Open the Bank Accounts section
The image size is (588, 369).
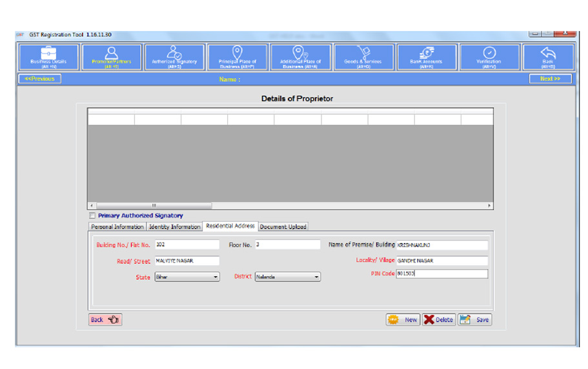[426, 57]
